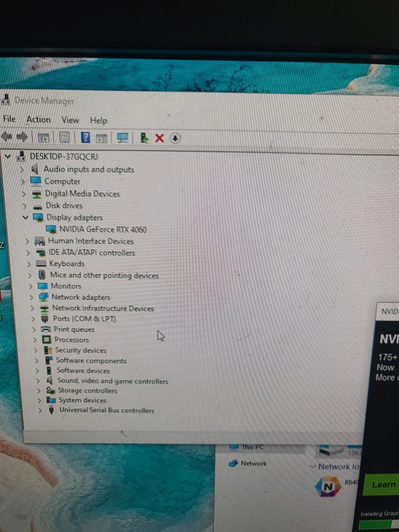This screenshot has width=399, height=532.
Task: Click the Security devices icon
Action: (x=48, y=350)
